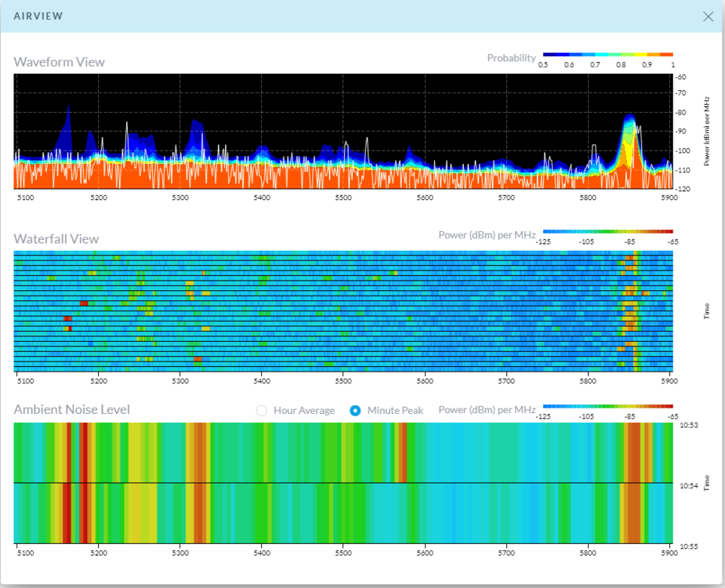Click the AIRVIEW title text
Screen dimensions: 725x588
pyautogui.click(x=38, y=16)
